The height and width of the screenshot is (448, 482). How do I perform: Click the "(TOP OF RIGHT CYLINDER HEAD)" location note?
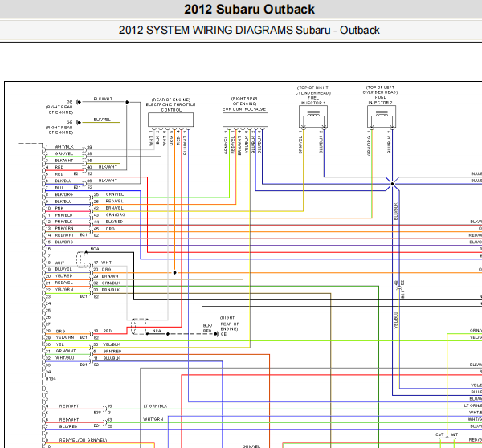(x=313, y=91)
